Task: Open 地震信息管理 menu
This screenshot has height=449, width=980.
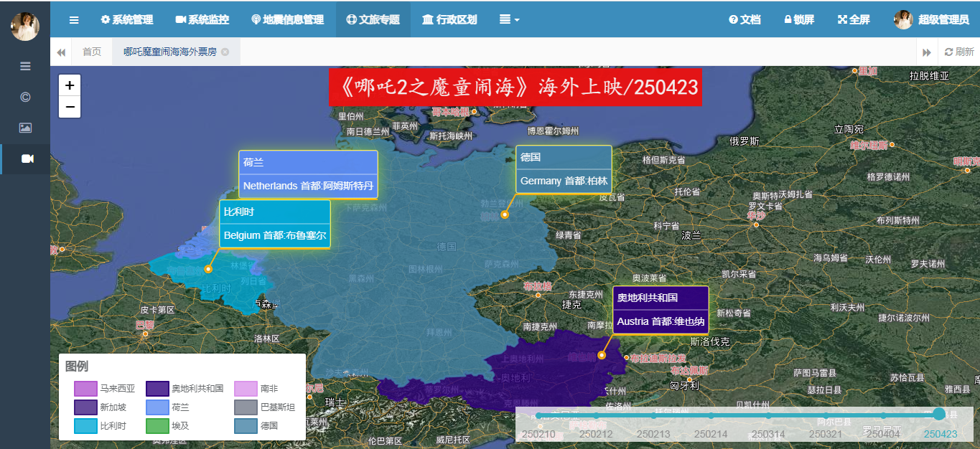Action: click(x=288, y=20)
